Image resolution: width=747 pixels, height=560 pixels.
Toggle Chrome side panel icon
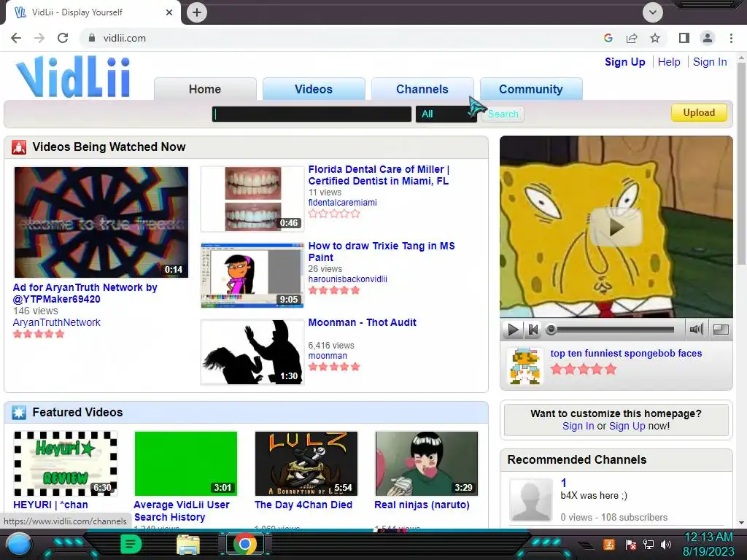tap(684, 38)
